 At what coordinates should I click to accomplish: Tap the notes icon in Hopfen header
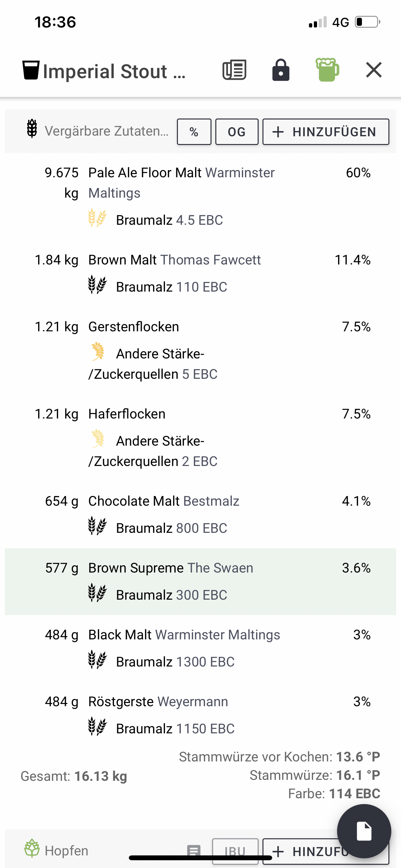(x=194, y=851)
